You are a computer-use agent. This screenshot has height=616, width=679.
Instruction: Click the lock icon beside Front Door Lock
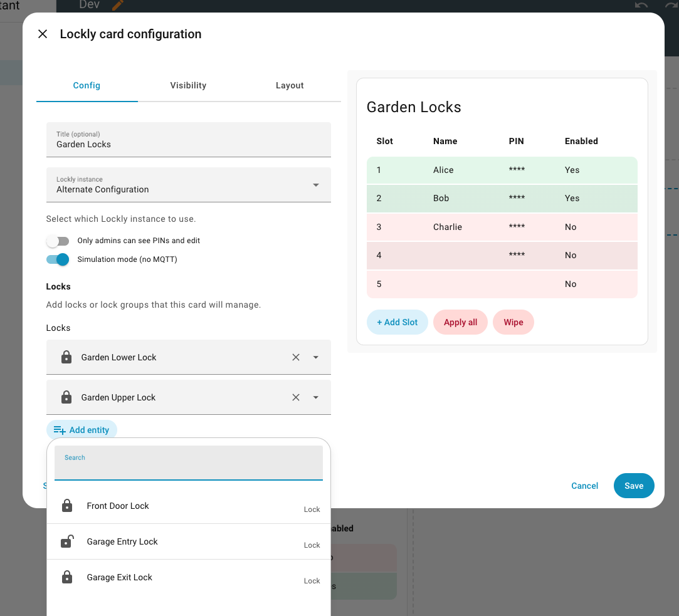pos(66,506)
